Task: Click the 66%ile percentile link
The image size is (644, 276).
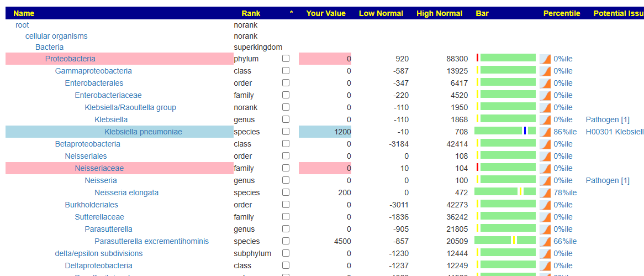Action: pyautogui.click(x=565, y=241)
